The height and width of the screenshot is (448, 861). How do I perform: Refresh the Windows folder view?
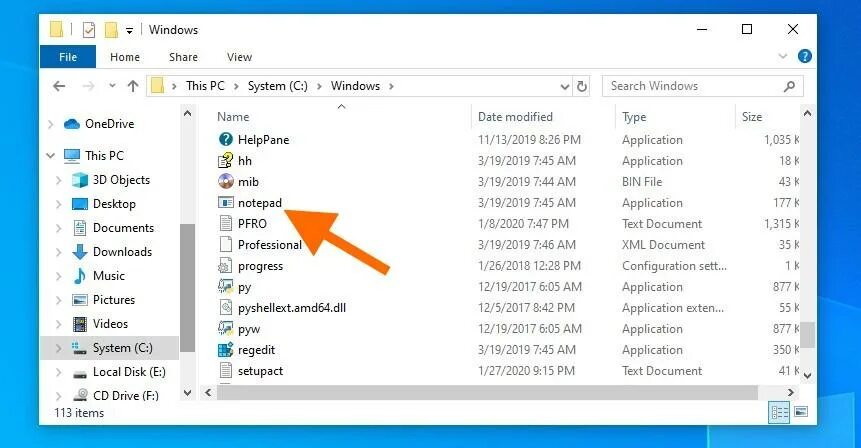pyautogui.click(x=582, y=86)
